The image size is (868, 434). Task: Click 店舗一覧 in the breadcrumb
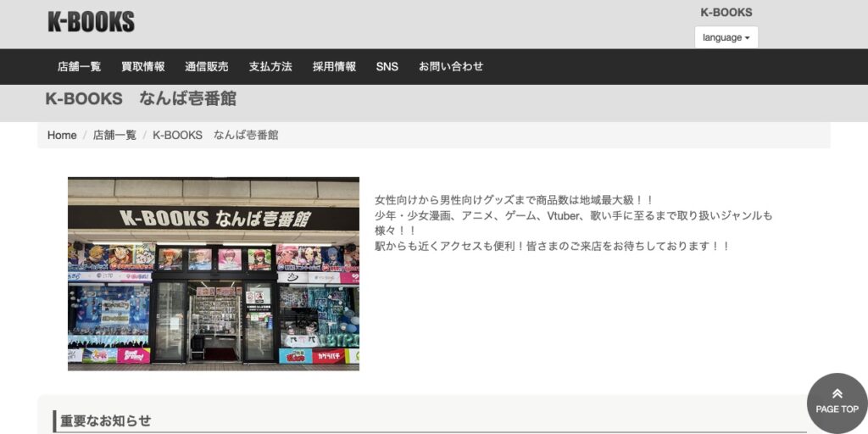tap(114, 135)
